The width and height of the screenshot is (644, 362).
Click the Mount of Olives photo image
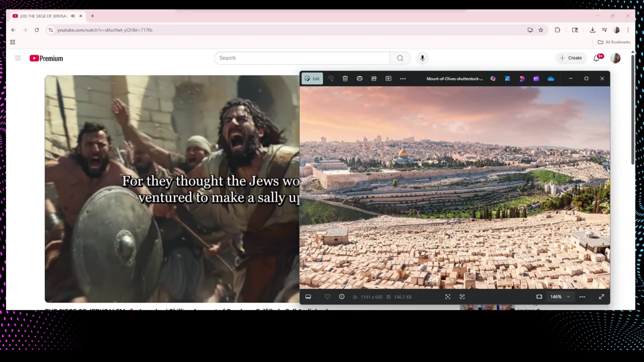tap(455, 188)
